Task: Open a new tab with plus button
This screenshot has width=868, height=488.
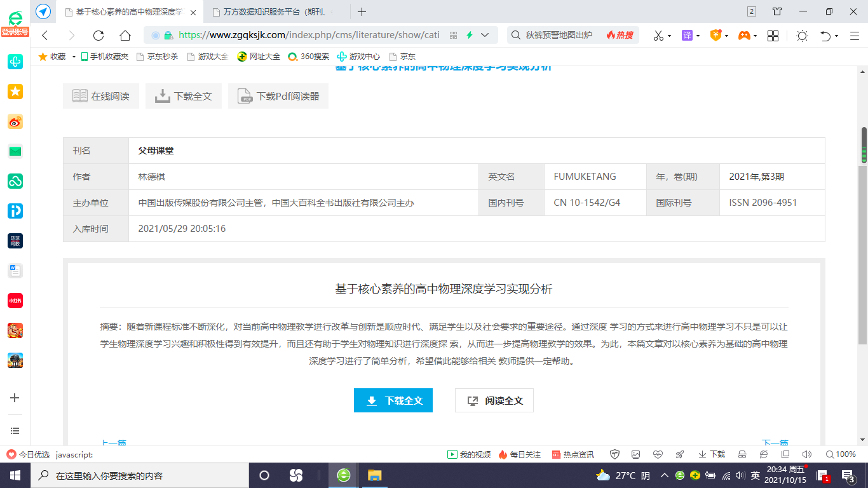Action: pos(362,11)
